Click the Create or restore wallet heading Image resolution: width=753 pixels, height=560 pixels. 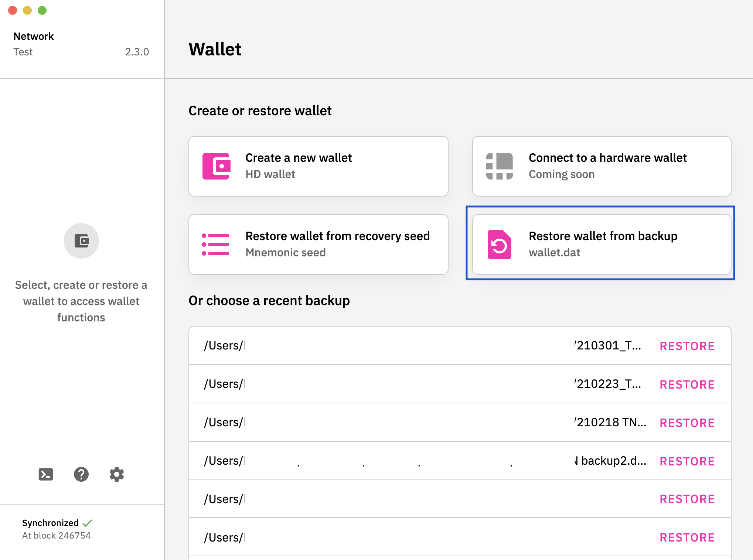(x=260, y=111)
